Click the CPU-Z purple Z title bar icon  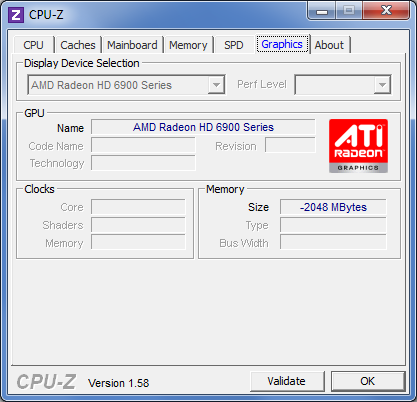click(x=15, y=15)
